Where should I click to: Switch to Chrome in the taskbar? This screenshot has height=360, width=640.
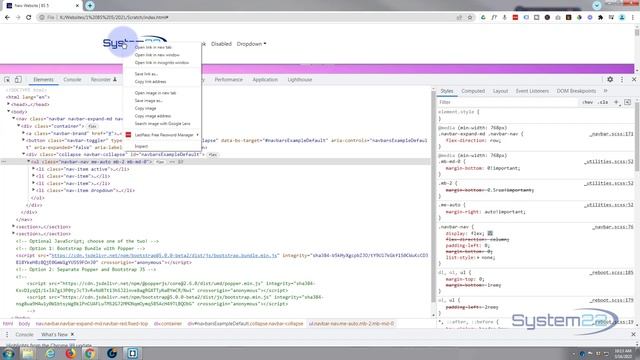[90, 353]
